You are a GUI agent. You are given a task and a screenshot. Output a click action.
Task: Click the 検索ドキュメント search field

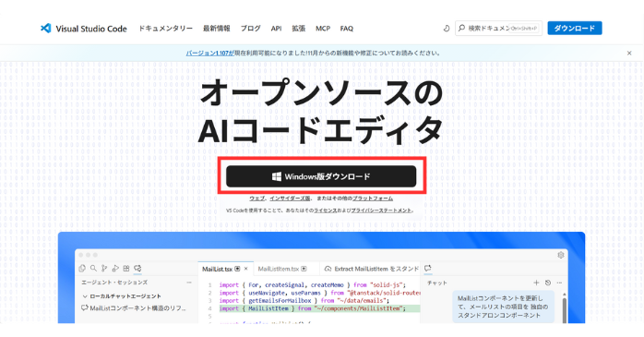[498, 29]
